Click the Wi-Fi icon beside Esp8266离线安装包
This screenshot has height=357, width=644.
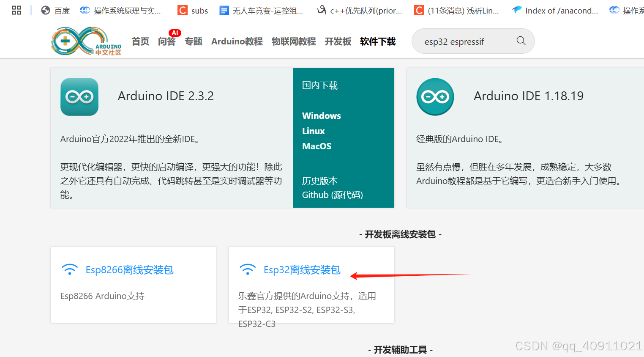70,269
